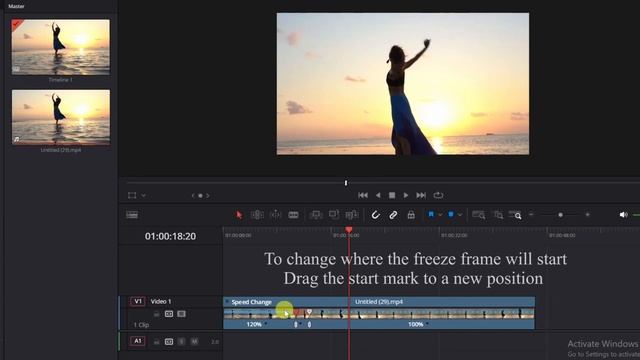Zoom in timeline with plus button

(587, 214)
